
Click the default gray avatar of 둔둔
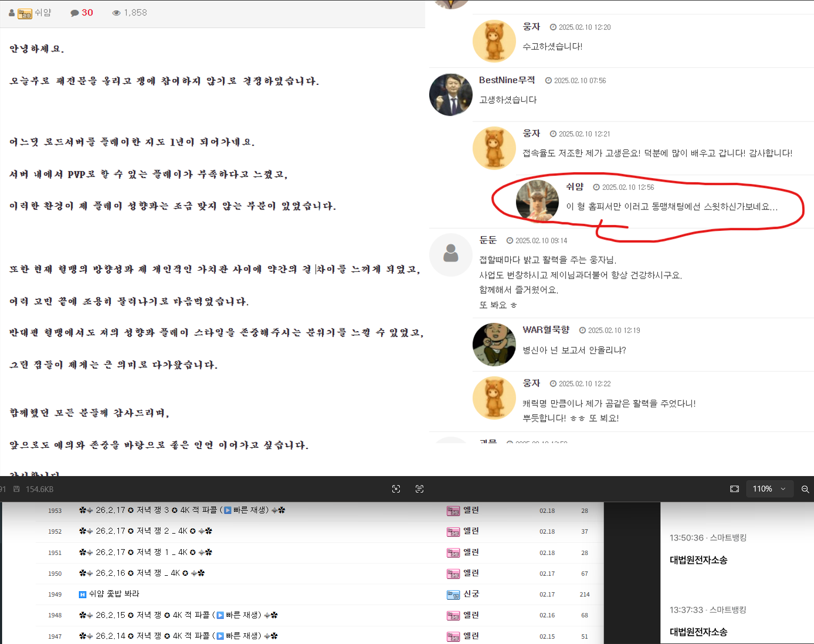[450, 254]
